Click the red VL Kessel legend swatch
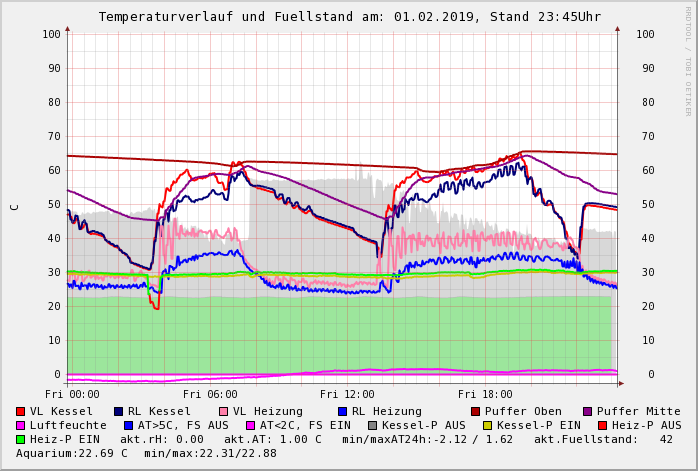The width and height of the screenshot is (698, 471). click(x=21, y=411)
